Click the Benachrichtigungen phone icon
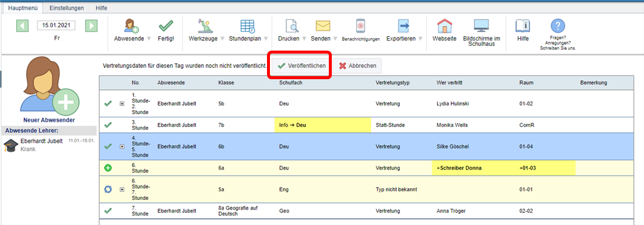Image resolution: width=644 pixels, height=225 pixels. pyautogui.click(x=360, y=26)
